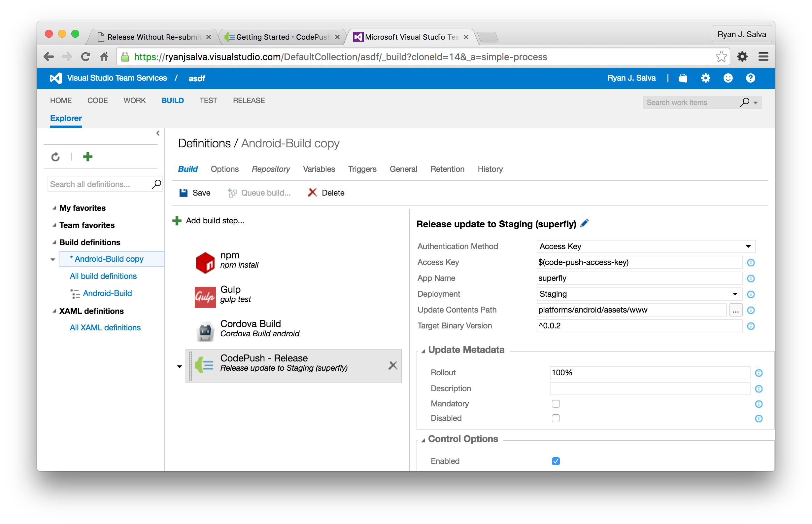Show info for Update Contents Path
The width and height of the screenshot is (812, 524).
[751, 310]
